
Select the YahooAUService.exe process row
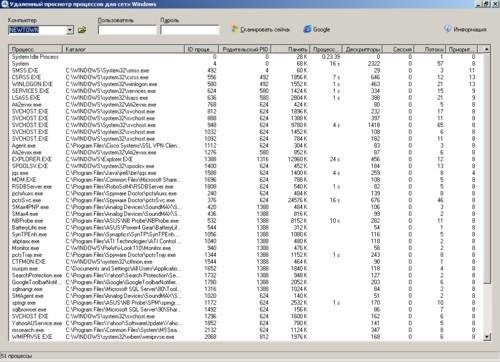pyautogui.click(x=246, y=323)
